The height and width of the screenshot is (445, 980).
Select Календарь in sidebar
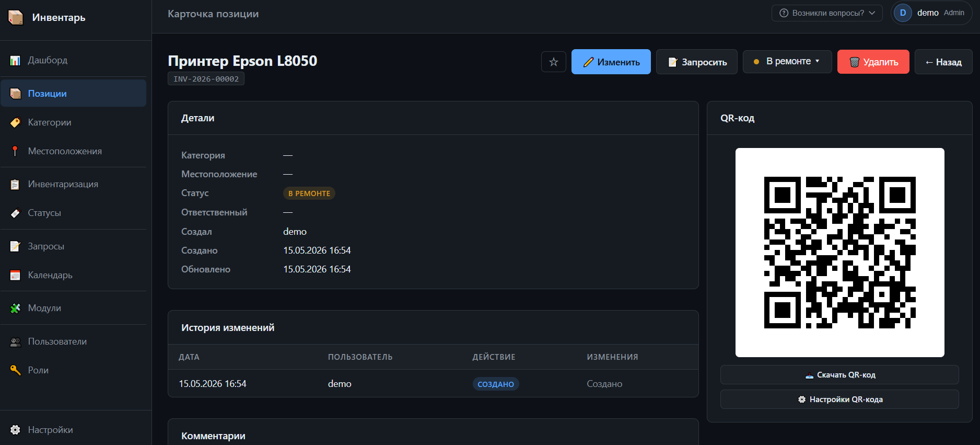point(73,275)
